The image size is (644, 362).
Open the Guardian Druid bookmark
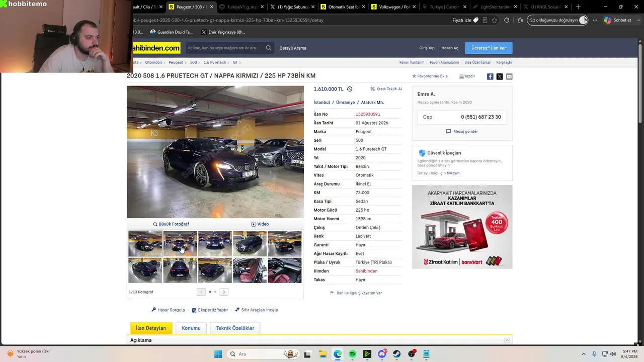click(171, 32)
